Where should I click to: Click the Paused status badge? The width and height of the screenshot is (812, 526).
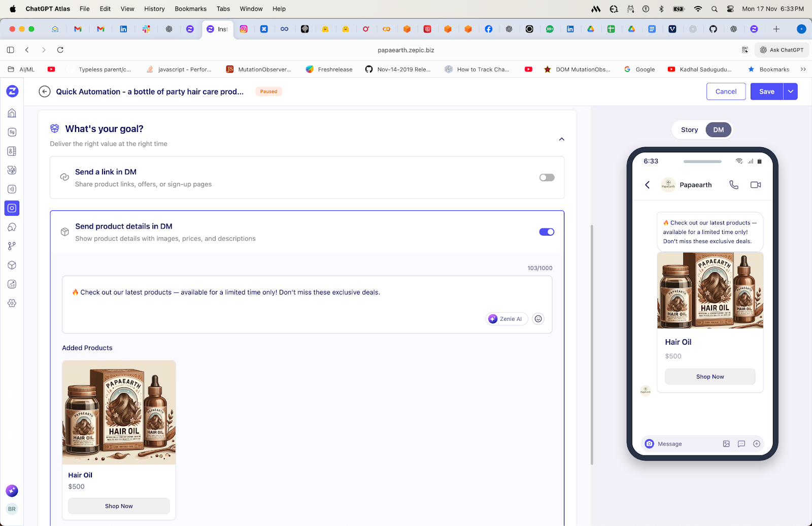268,91
